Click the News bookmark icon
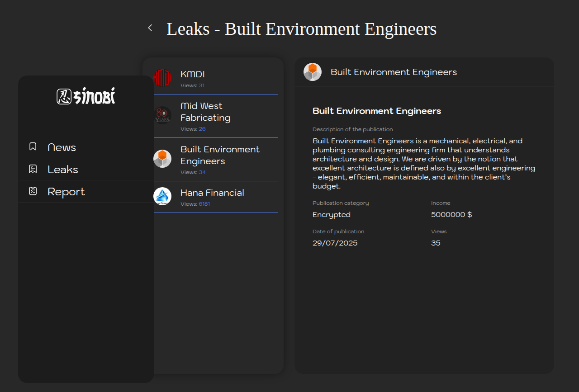 point(33,146)
